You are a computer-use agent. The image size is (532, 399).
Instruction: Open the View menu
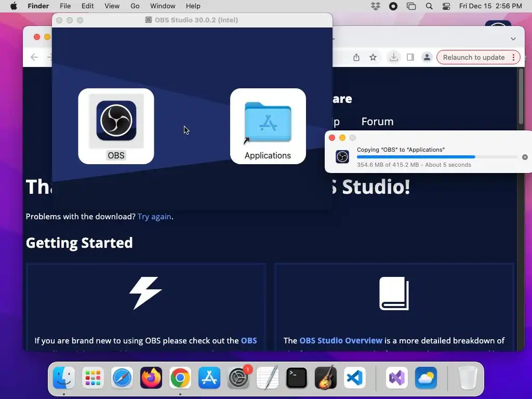click(x=112, y=6)
